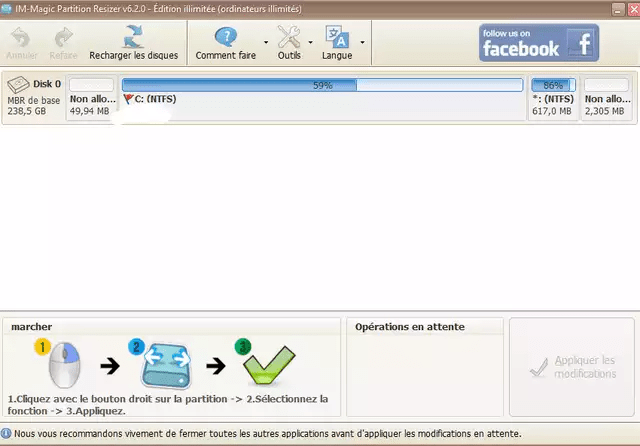
Task: Click the Refaire redo arrow icon
Action: [x=63, y=37]
